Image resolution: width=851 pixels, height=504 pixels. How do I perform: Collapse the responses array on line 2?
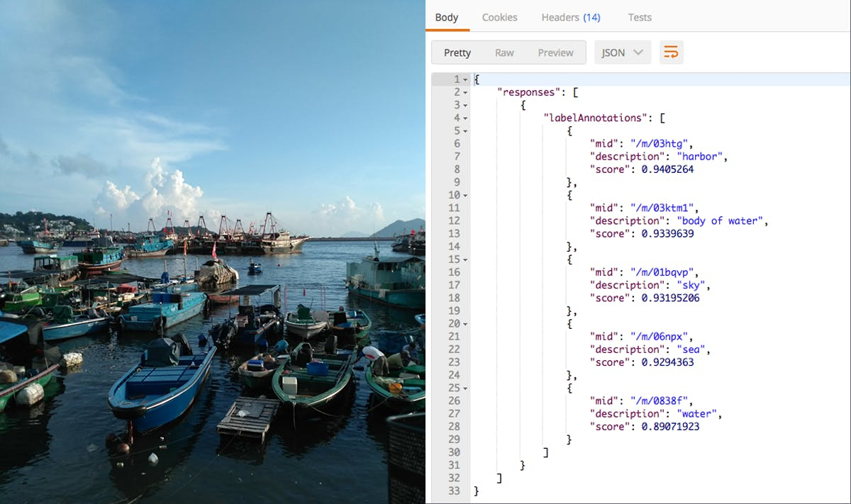(466, 92)
